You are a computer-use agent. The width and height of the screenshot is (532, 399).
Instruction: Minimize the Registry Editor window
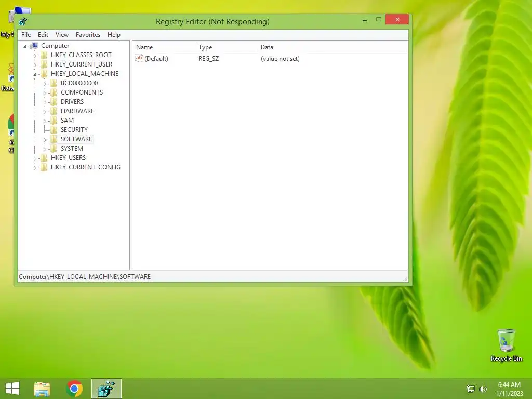tap(365, 20)
